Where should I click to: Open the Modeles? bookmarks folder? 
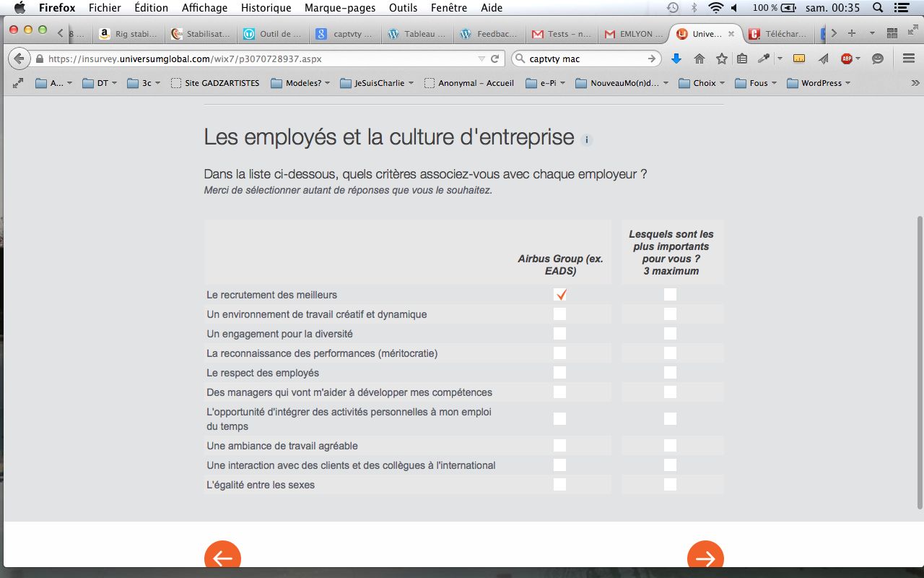[300, 83]
